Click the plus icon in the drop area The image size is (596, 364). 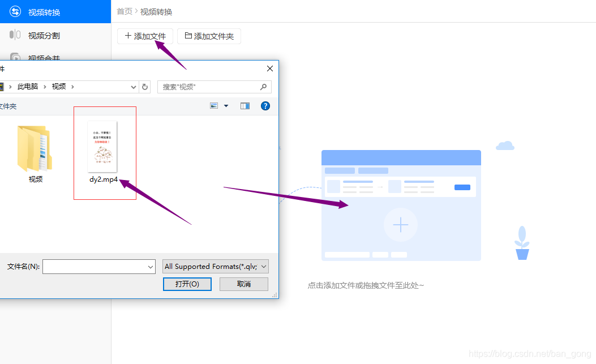click(x=401, y=225)
